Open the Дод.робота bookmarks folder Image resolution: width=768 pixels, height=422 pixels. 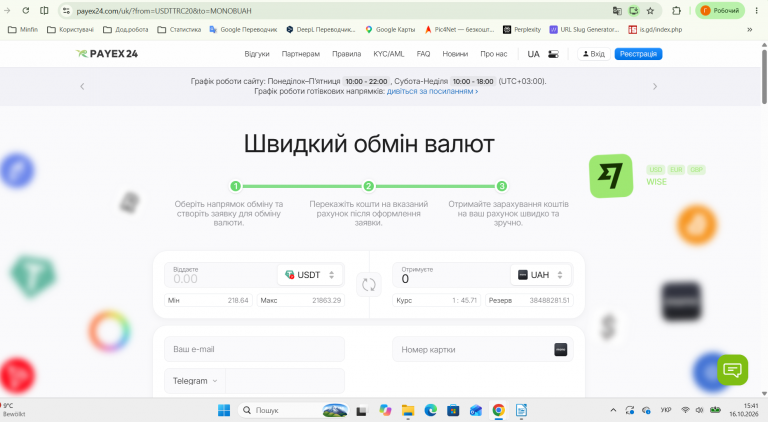click(x=125, y=29)
